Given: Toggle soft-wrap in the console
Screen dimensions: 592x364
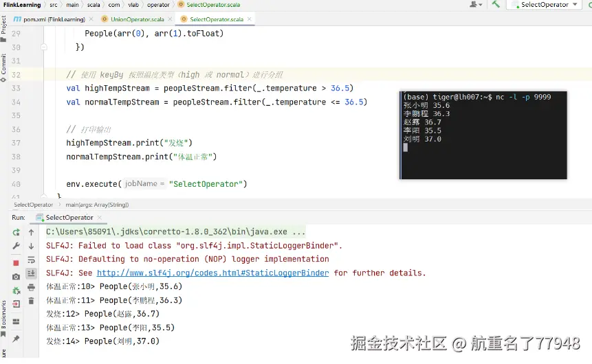Looking at the screenshot, I should tap(32, 260).
